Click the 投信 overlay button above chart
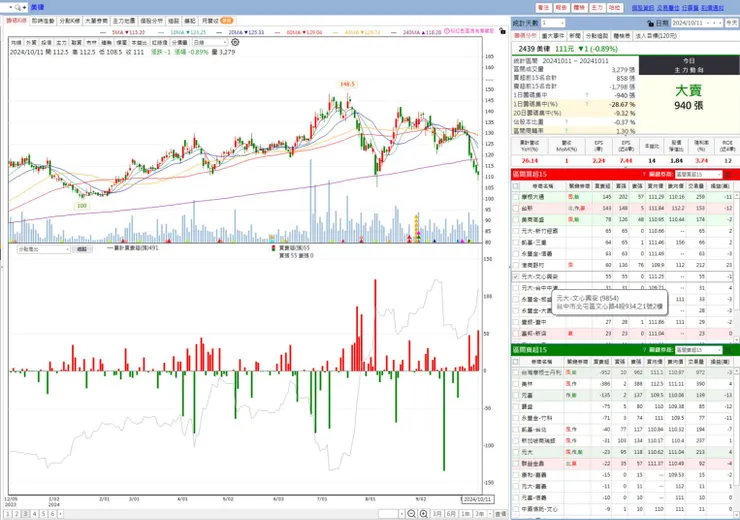Image resolution: width=740 pixels, height=520 pixels. click(46, 42)
